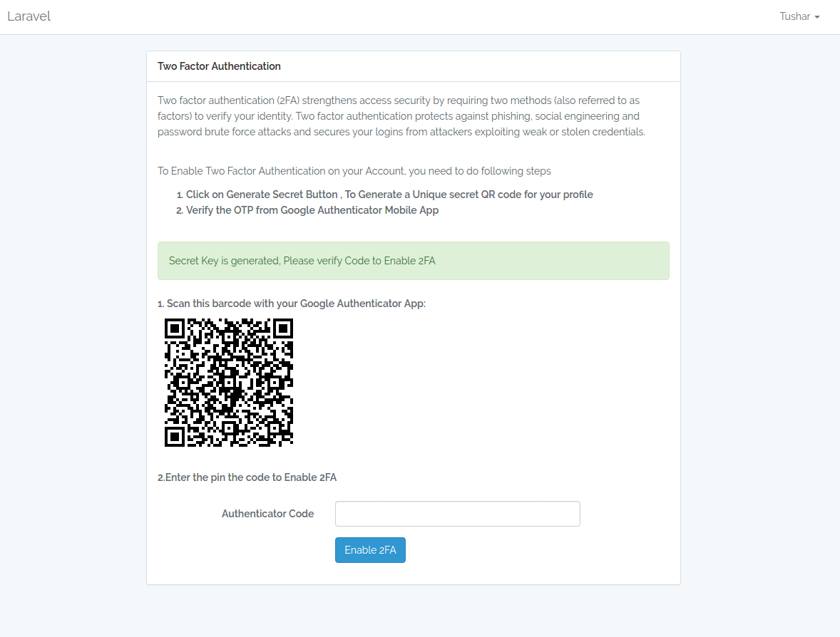Select the Authenticator Code label
Image resolution: width=840 pixels, height=637 pixels.
pyautogui.click(x=268, y=513)
